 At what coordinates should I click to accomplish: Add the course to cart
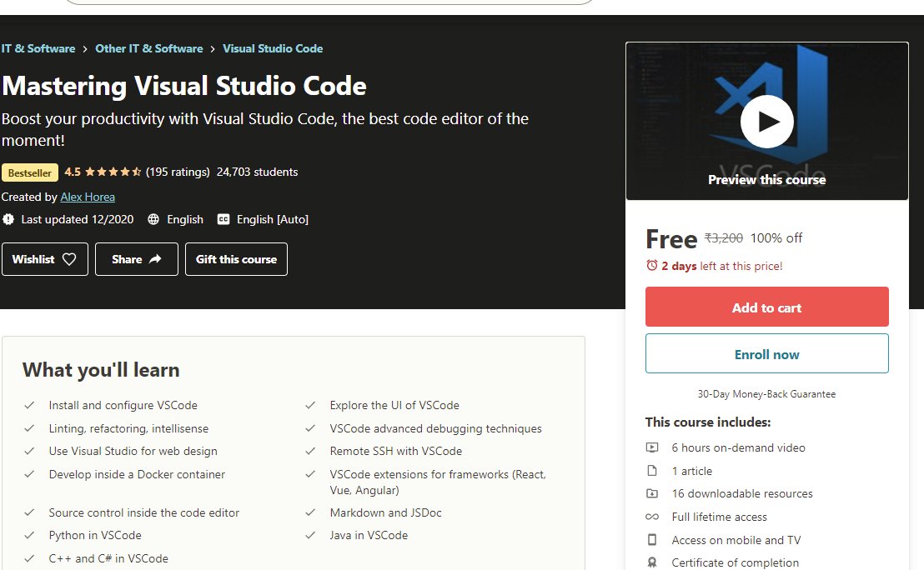coord(766,307)
